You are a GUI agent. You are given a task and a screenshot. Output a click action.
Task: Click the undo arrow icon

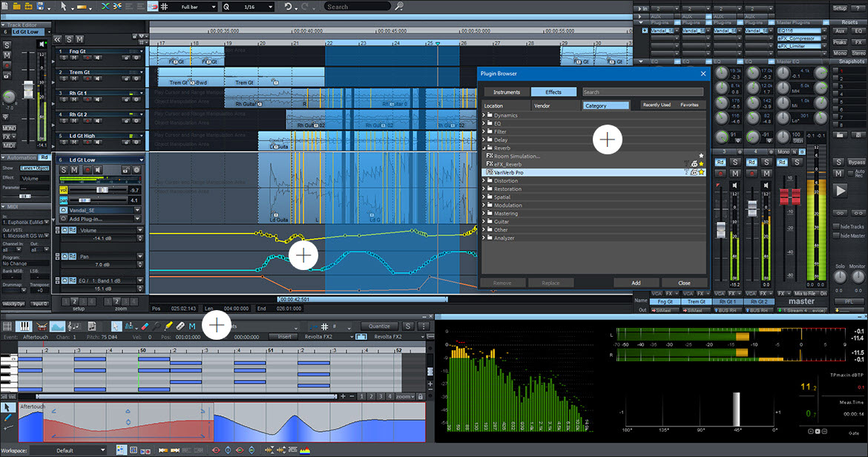point(289,7)
